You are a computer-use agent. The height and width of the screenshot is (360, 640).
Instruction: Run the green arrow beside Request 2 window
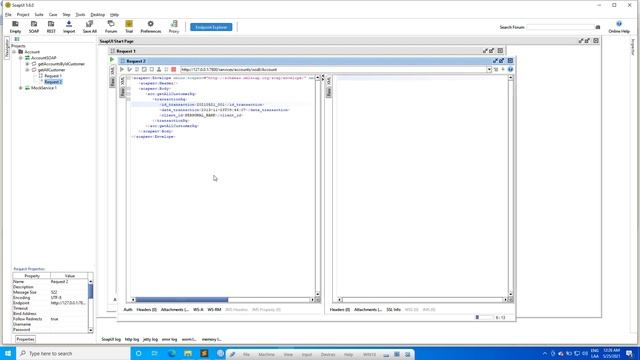[112, 60]
